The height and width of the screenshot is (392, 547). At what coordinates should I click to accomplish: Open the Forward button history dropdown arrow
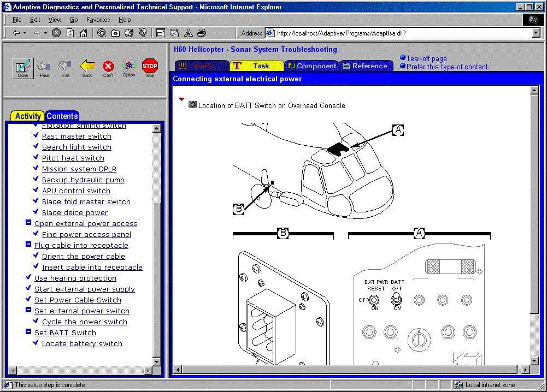[x=45, y=33]
